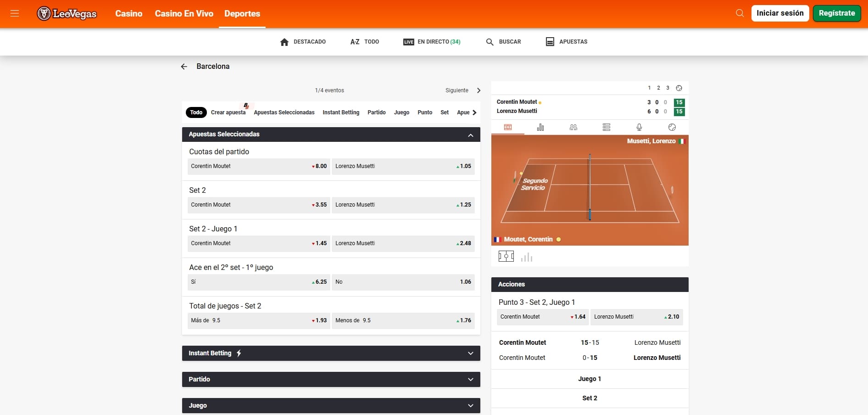Open the tennis ball match info tab
This screenshot has height=415, width=868.
coord(672,127)
